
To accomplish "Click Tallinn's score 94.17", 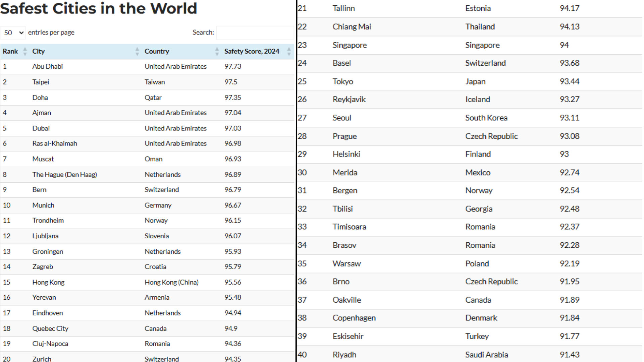I will coord(569,8).
